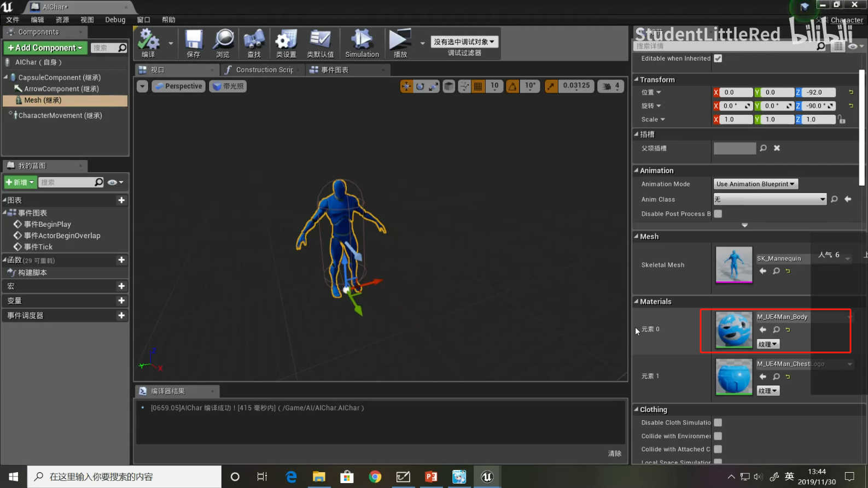868x488 pixels.
Task: Click SK_Mannequin skeletal mesh thumbnail
Action: (x=734, y=265)
